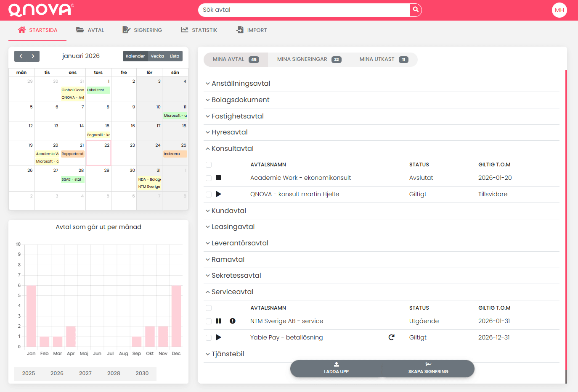Open QNOVA - konsult martin Hjelte agreement
The height and width of the screenshot is (392, 578).
pyautogui.click(x=294, y=195)
